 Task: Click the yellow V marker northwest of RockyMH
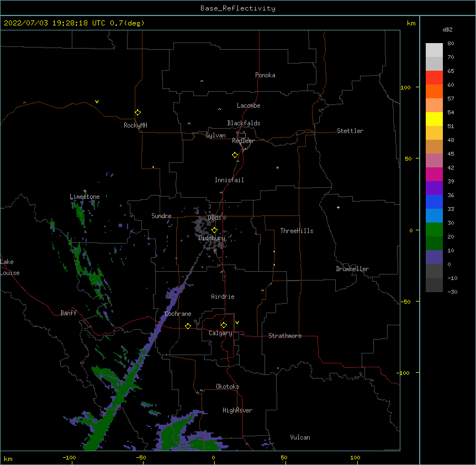pyautogui.click(x=97, y=102)
